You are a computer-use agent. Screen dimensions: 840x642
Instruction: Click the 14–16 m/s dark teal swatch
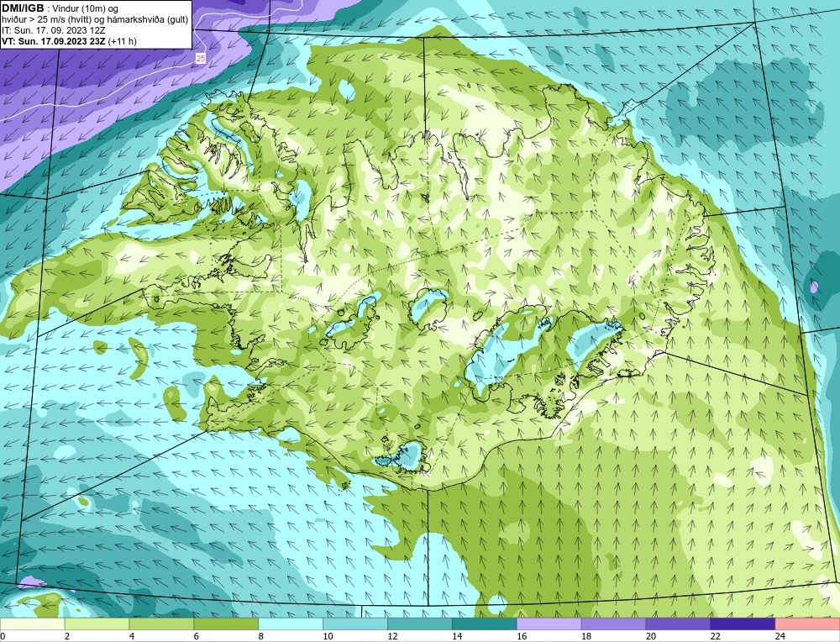(485, 624)
